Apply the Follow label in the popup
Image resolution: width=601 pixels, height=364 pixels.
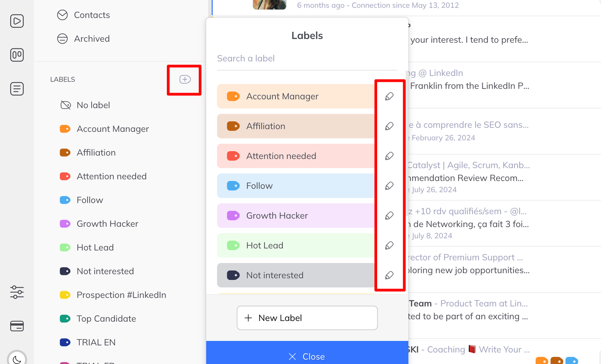pos(296,186)
